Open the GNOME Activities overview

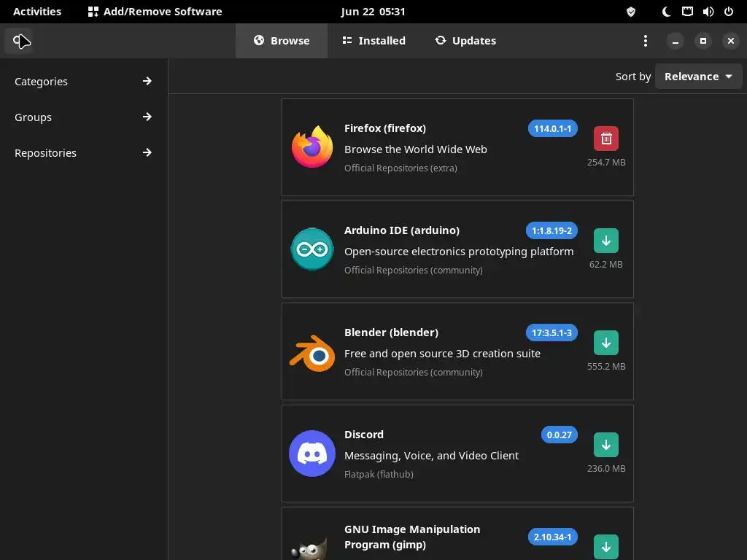[x=37, y=12]
